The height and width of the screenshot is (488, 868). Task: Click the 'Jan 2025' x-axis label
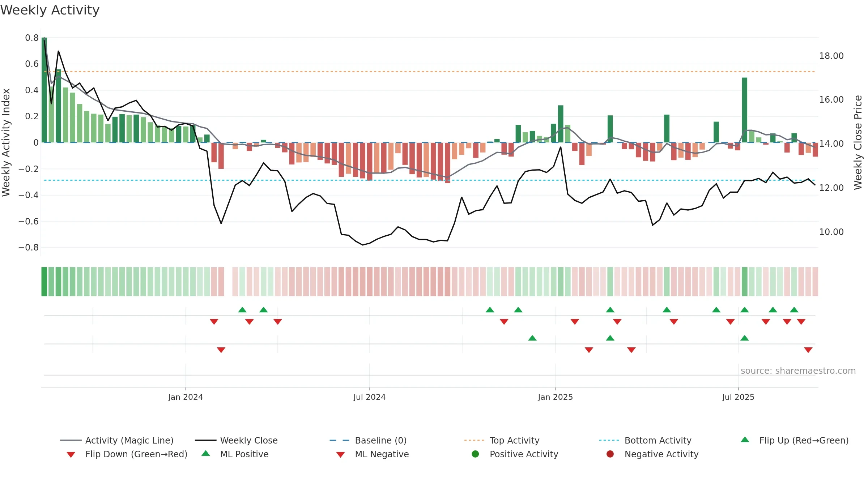(555, 397)
